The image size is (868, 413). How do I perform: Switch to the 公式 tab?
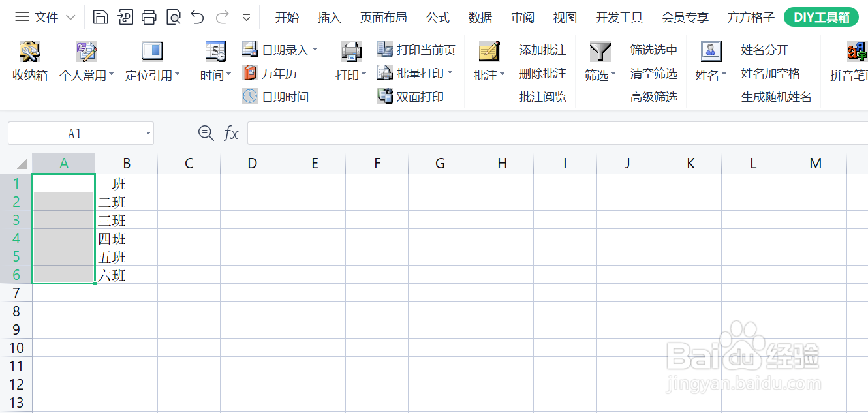tap(438, 18)
